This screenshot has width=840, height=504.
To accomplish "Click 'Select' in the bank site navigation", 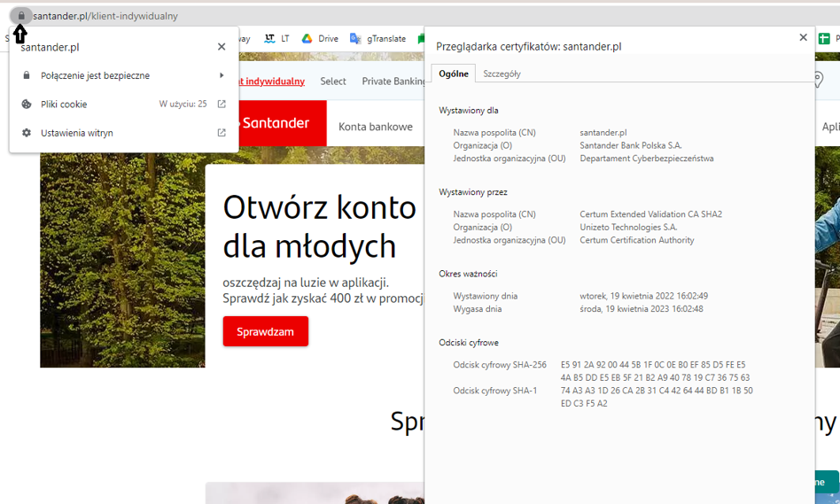I will 333,81.
